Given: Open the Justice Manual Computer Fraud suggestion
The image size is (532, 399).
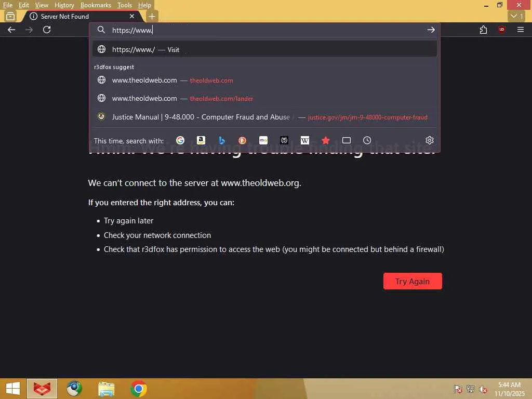Looking at the screenshot, I should pyautogui.click(x=264, y=117).
